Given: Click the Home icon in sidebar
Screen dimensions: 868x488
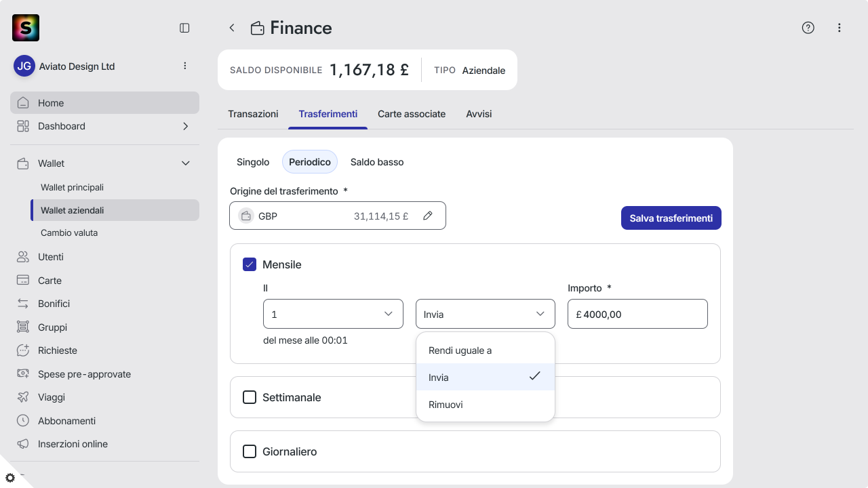Looking at the screenshot, I should click(23, 103).
